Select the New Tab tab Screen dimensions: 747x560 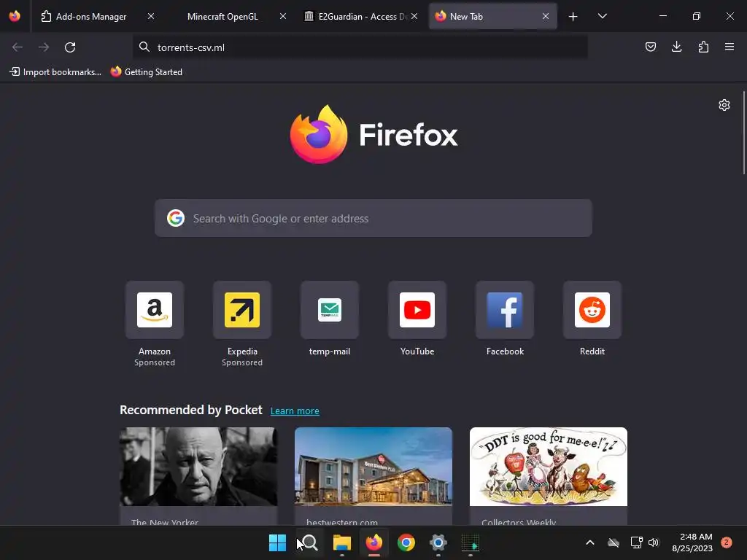coord(493,16)
